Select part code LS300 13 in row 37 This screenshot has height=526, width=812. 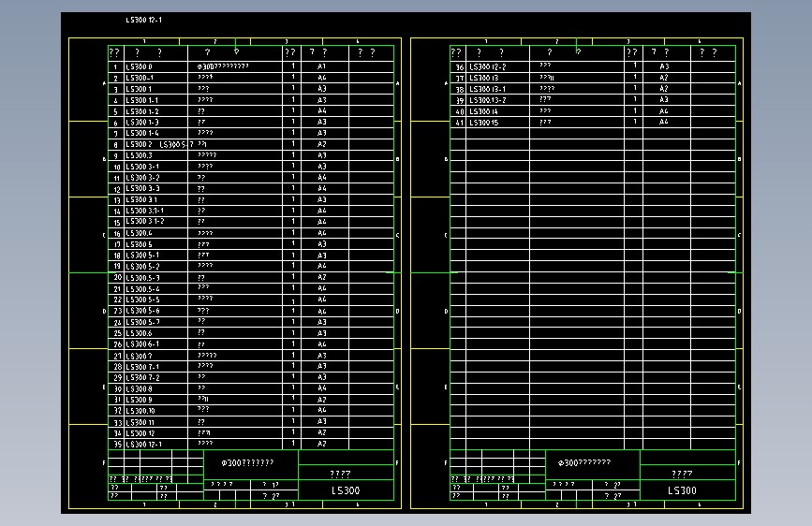click(x=484, y=78)
